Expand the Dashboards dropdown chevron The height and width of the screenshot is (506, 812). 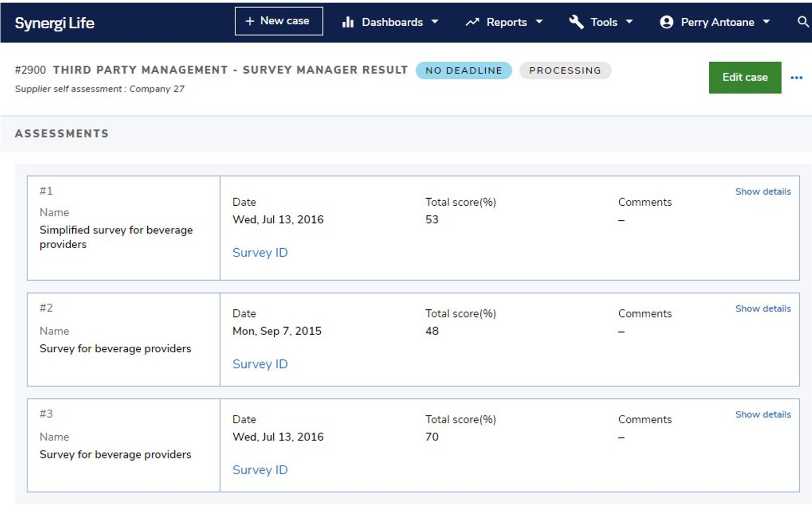(436, 22)
